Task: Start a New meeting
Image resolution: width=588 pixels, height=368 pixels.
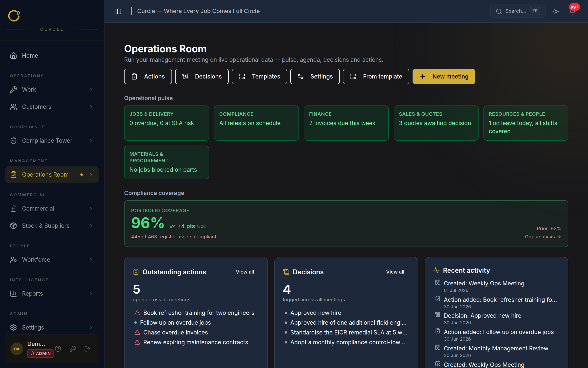Action: pos(444,76)
